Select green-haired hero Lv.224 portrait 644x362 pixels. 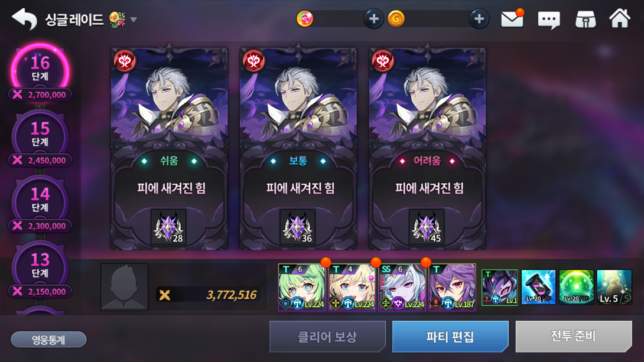(x=302, y=287)
